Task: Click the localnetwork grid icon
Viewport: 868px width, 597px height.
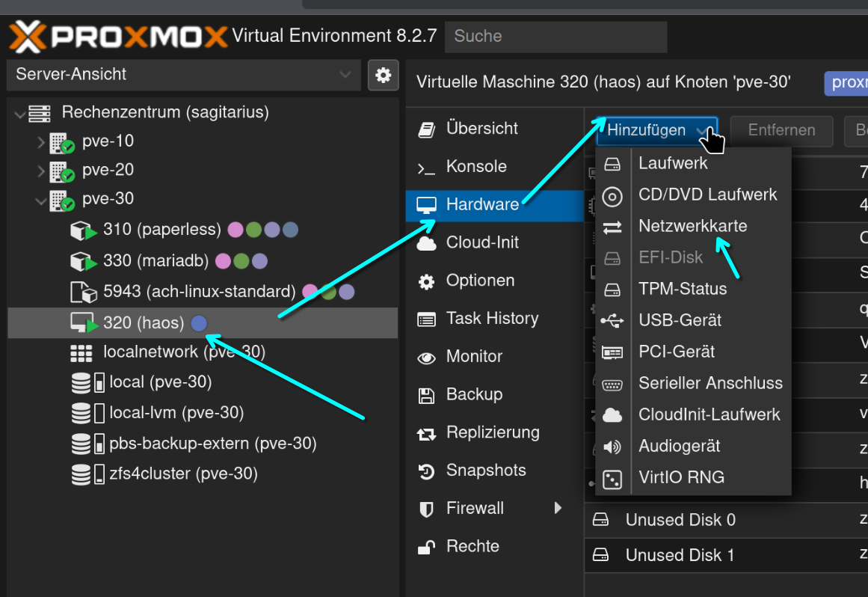Action: point(81,353)
